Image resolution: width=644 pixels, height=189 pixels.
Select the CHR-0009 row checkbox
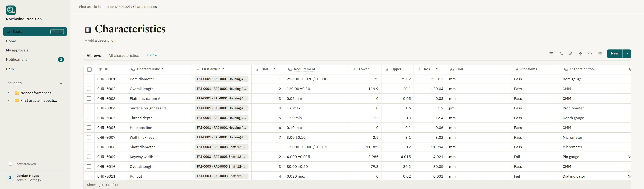click(89, 157)
